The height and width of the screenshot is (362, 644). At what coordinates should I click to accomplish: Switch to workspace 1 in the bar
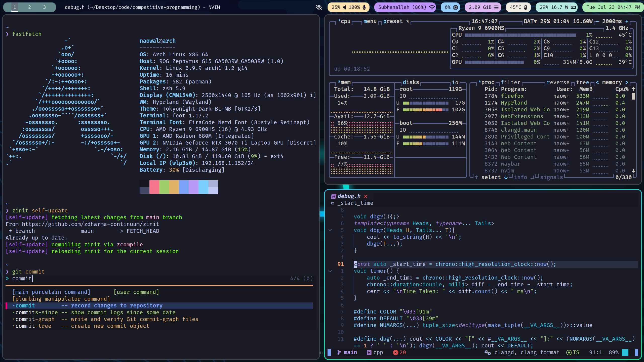tap(15, 7)
